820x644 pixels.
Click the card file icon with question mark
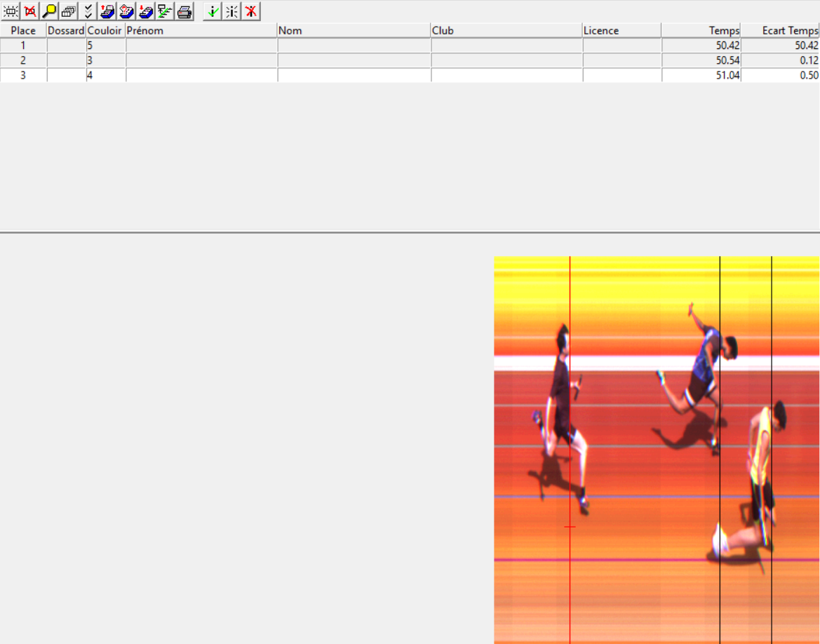point(126,11)
